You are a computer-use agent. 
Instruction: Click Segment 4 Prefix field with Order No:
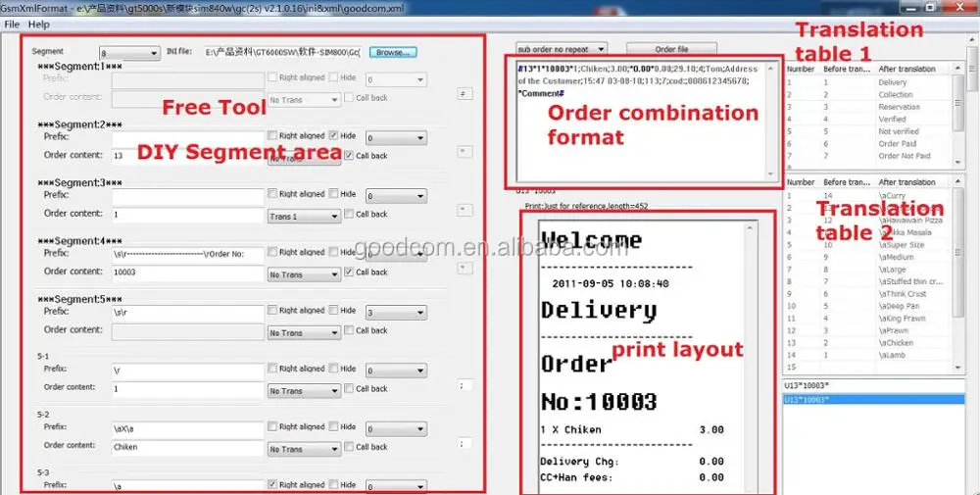[x=188, y=255]
